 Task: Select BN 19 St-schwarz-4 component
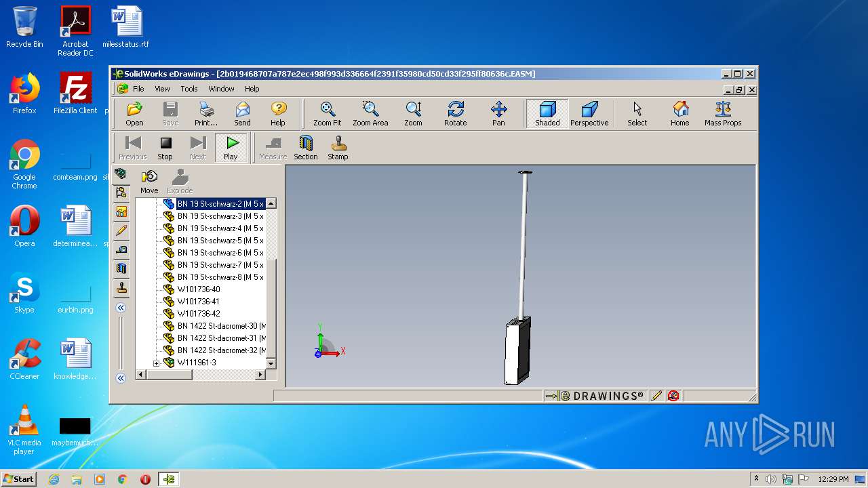click(220, 228)
